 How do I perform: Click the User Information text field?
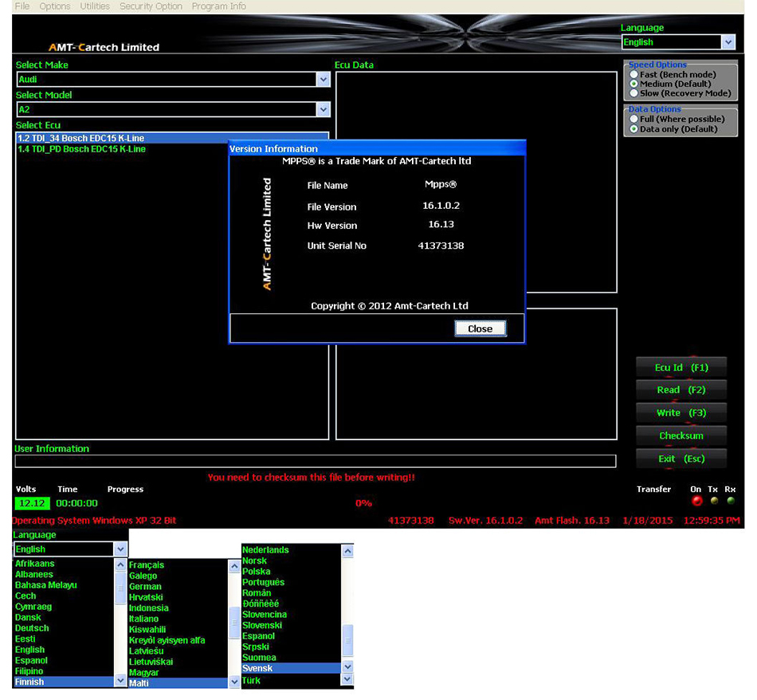pos(315,462)
